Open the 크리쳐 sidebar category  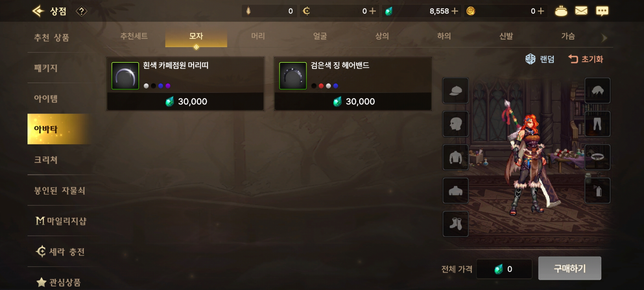pos(46,160)
